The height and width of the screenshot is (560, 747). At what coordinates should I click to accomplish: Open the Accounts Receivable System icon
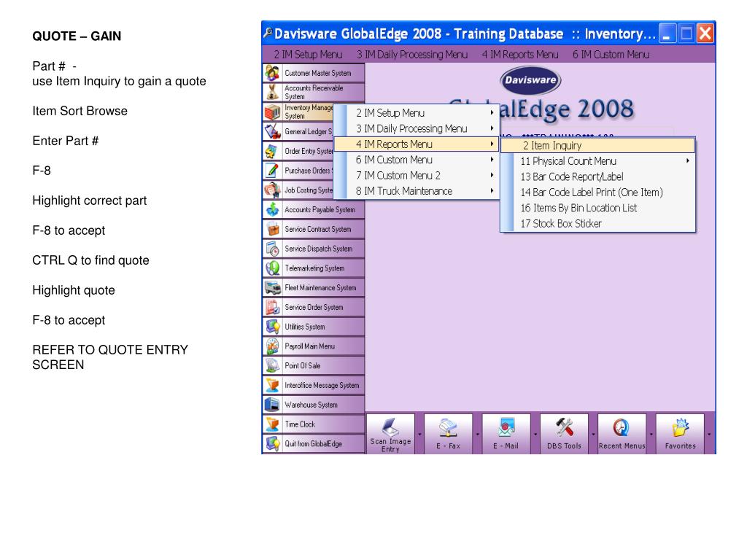272,93
